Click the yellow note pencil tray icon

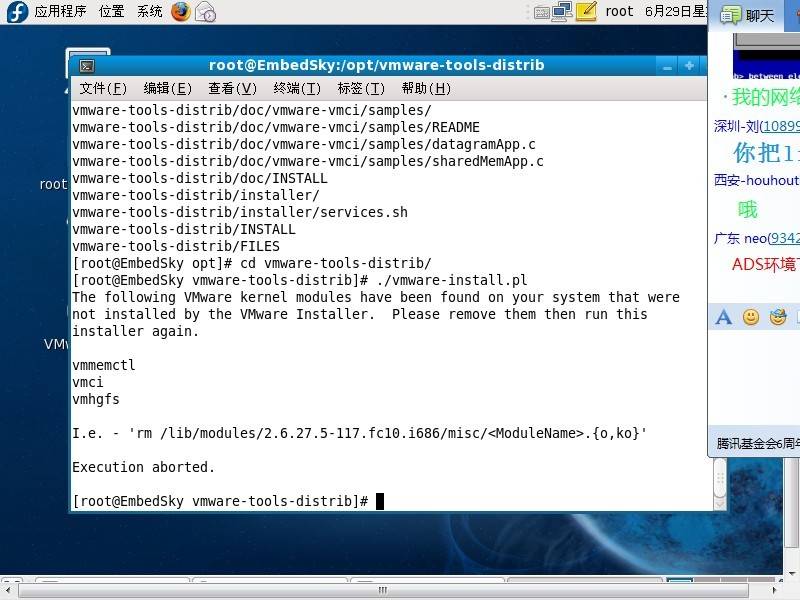coord(587,12)
